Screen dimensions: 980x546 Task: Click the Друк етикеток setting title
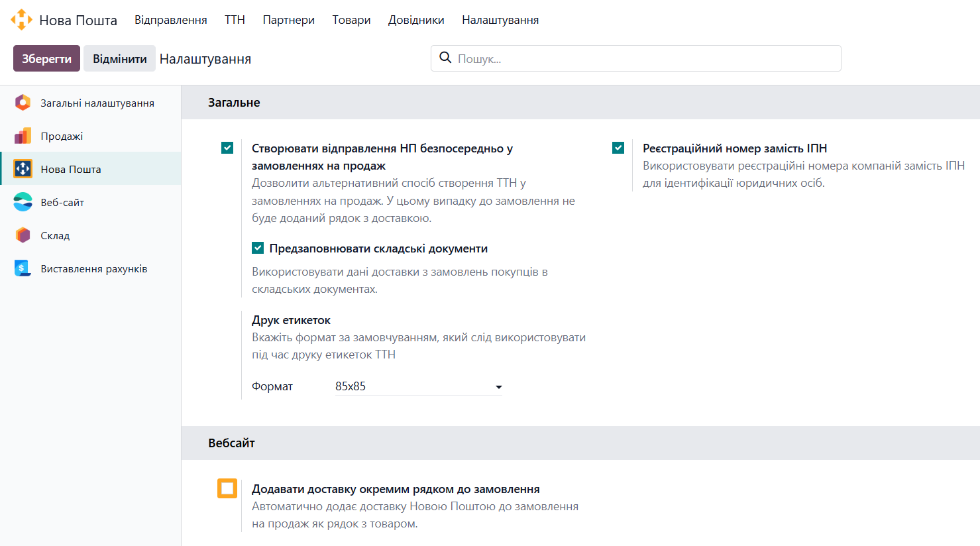coord(291,320)
